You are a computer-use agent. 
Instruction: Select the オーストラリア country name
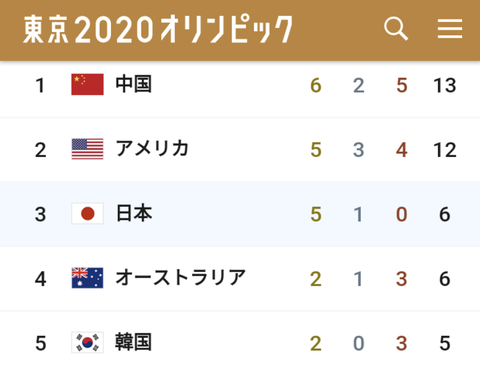180,277
